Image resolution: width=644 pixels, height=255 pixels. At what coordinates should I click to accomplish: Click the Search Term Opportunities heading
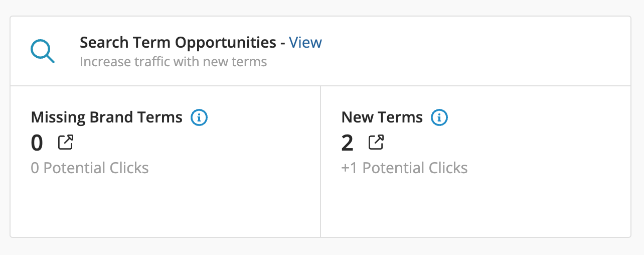(178, 43)
